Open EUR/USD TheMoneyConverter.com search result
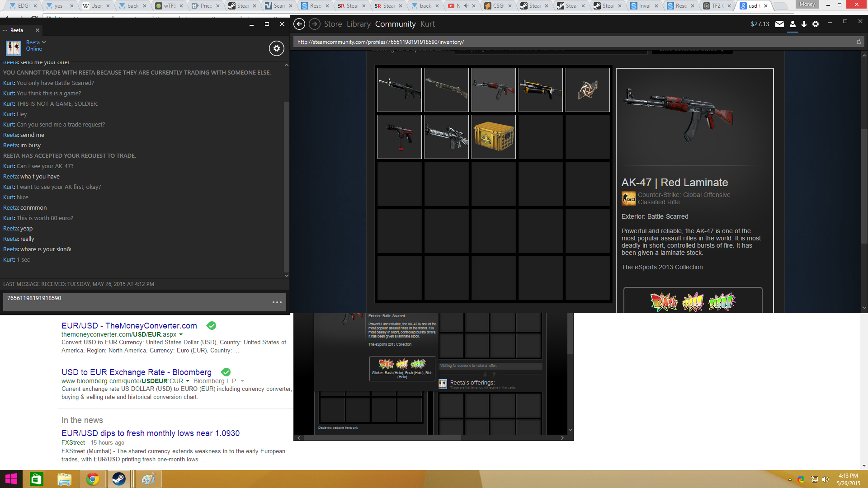 tap(129, 326)
